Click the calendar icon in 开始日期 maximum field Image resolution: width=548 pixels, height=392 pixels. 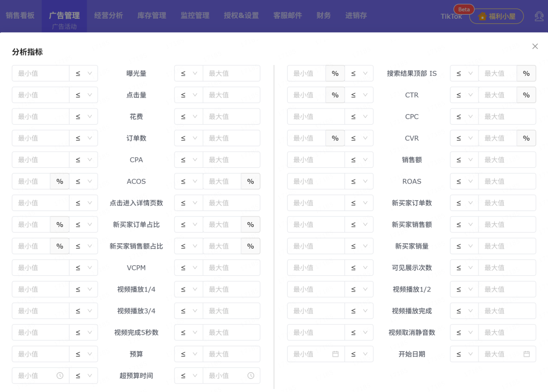click(526, 354)
